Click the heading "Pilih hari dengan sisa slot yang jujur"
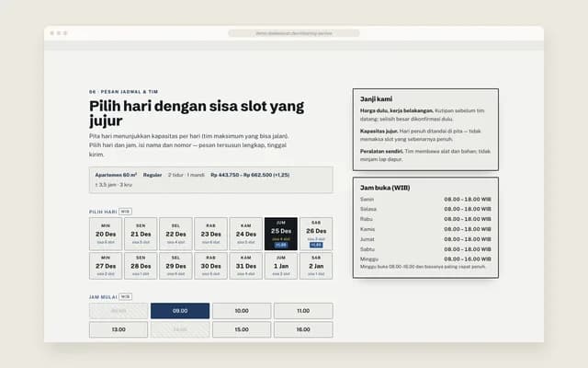 tap(197, 113)
